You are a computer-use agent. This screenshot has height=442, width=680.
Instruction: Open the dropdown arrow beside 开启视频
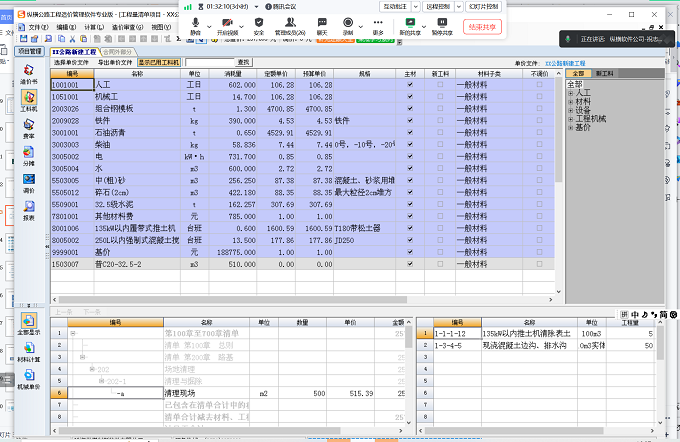tap(242, 27)
